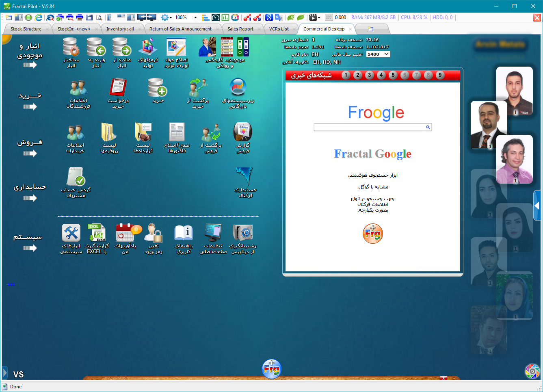Click the black speedometer gauge toolbar icon

click(x=216, y=17)
